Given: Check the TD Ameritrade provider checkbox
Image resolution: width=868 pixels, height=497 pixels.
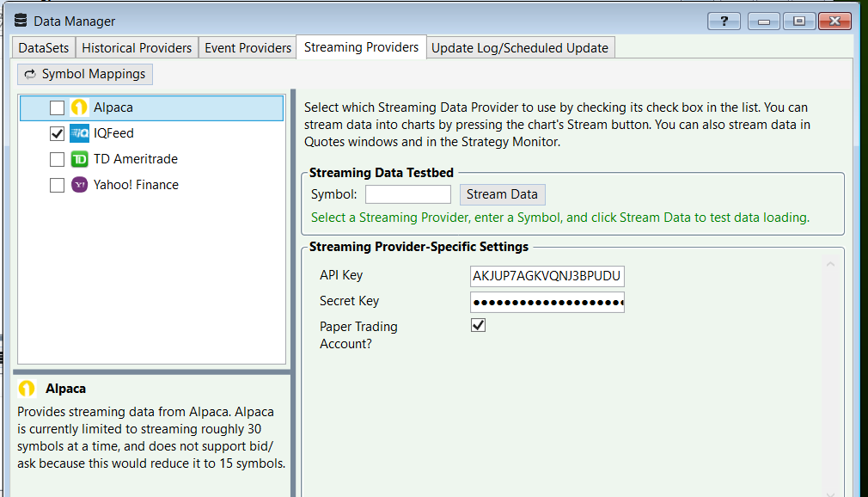Looking at the screenshot, I should click(57, 160).
